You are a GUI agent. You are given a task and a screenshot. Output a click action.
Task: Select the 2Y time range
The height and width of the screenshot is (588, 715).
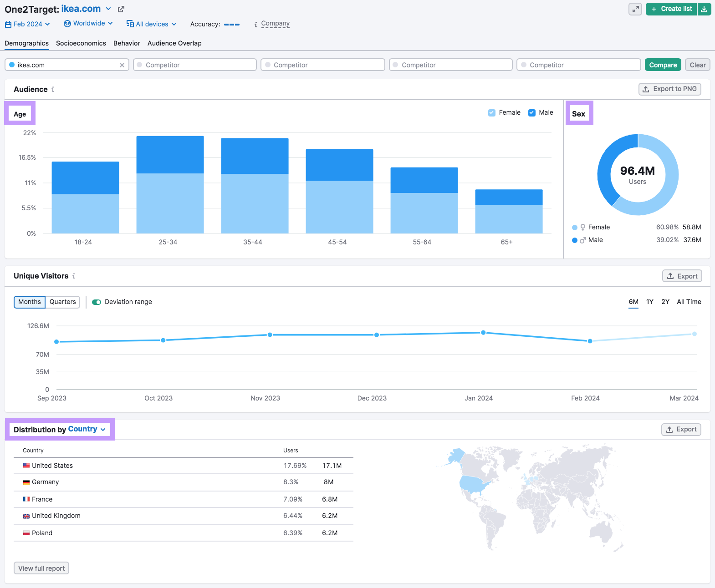point(665,302)
